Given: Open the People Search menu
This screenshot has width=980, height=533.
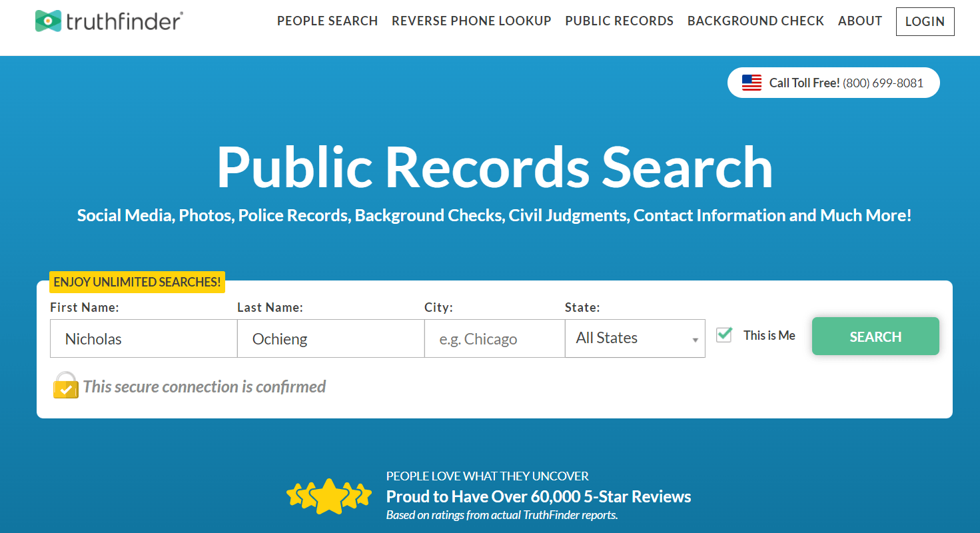Looking at the screenshot, I should click(x=327, y=21).
